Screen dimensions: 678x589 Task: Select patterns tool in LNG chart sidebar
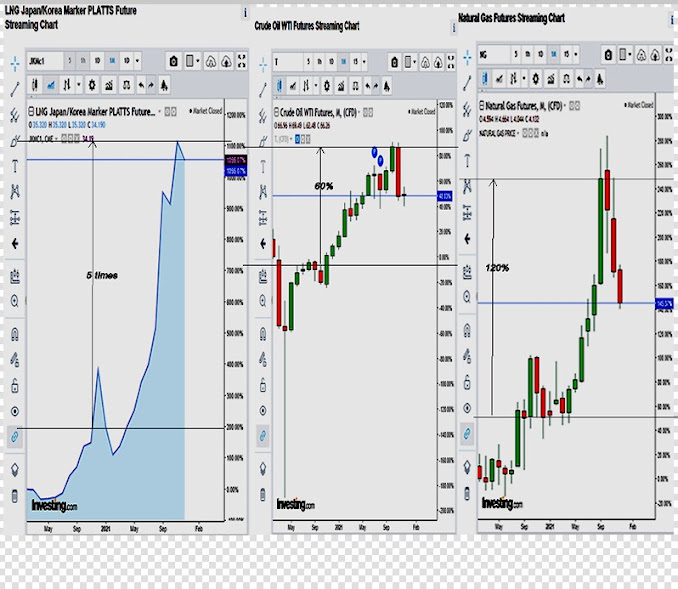click(15, 191)
